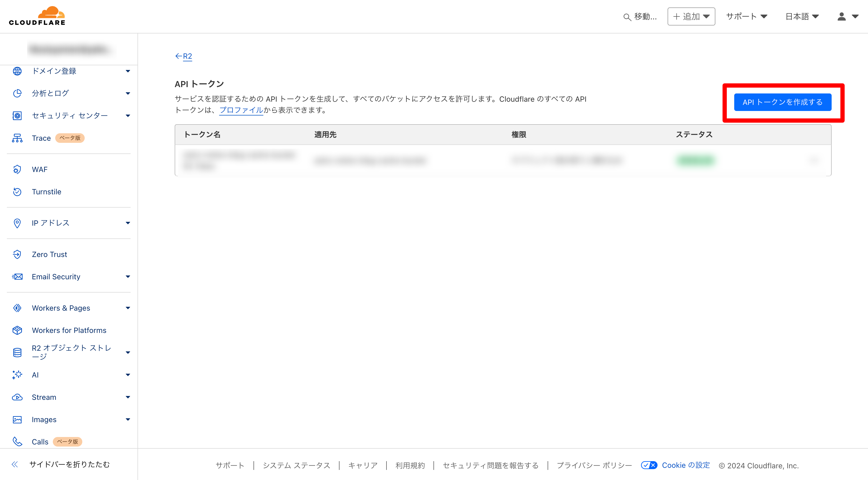Image resolution: width=868 pixels, height=480 pixels.
Task: Click the Trace network icon
Action: point(17,138)
